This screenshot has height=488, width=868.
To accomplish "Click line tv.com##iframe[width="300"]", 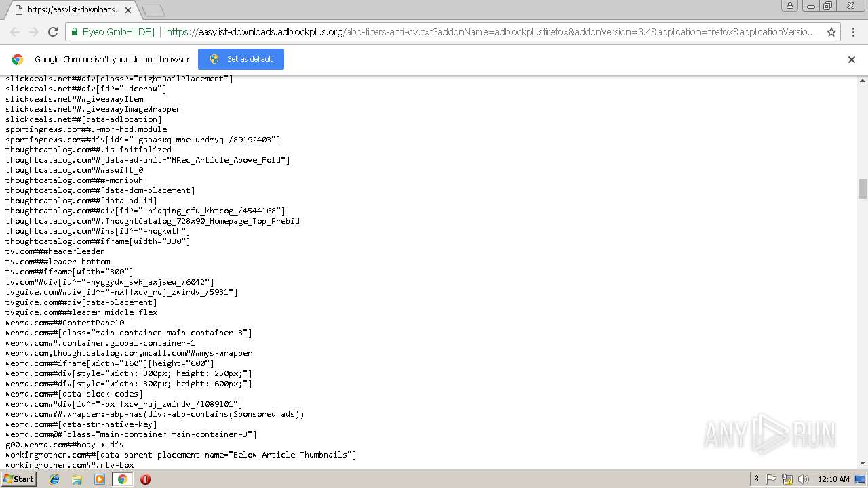I will (69, 272).
